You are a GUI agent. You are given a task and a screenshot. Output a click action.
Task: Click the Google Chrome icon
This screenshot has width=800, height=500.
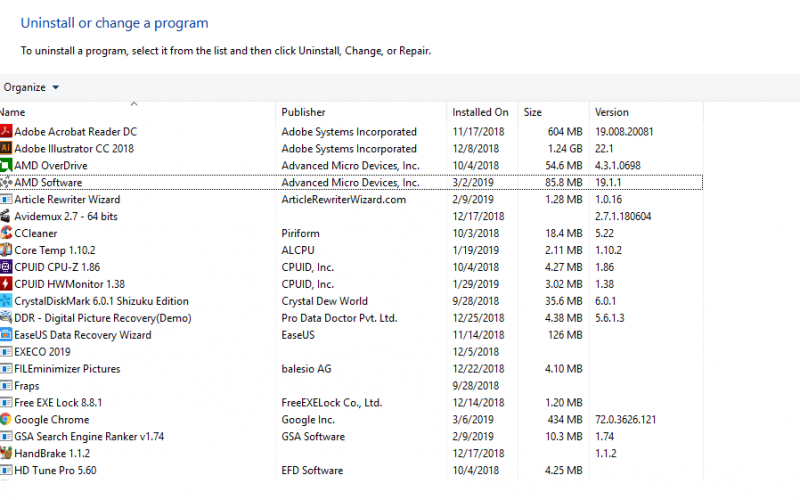coord(6,419)
